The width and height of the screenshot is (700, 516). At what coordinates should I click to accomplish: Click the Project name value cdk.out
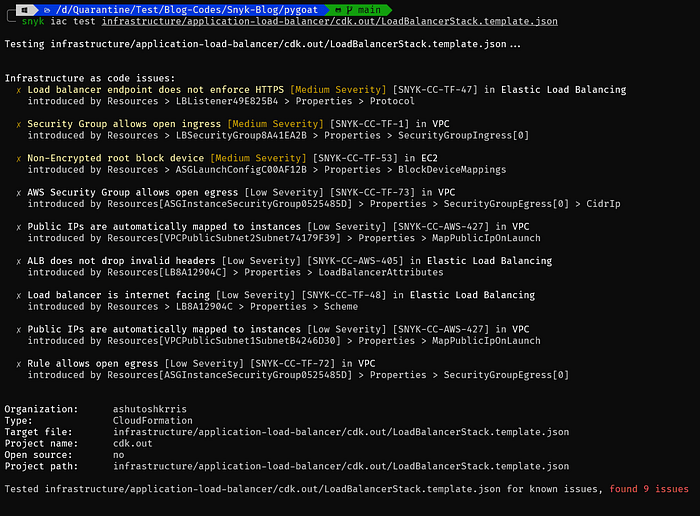133,444
